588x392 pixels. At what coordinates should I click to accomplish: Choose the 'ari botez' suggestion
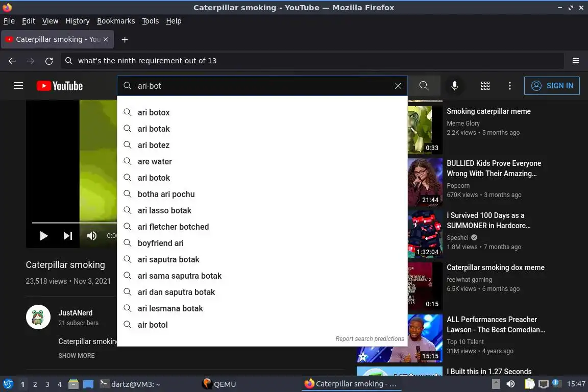(262, 145)
